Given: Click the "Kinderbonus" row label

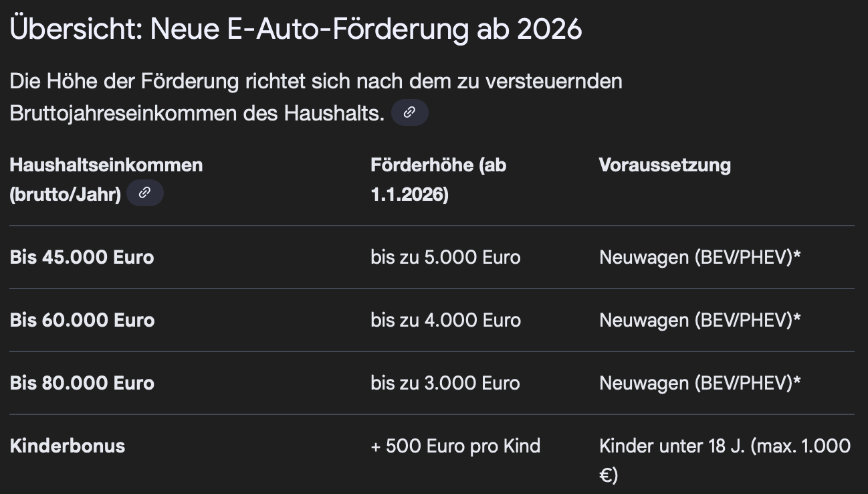Looking at the screenshot, I should click(x=68, y=446).
